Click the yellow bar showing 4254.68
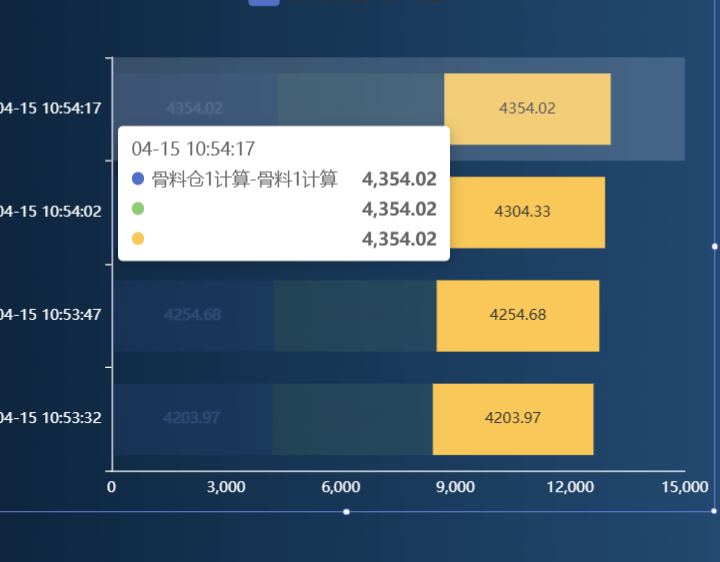 pos(517,315)
